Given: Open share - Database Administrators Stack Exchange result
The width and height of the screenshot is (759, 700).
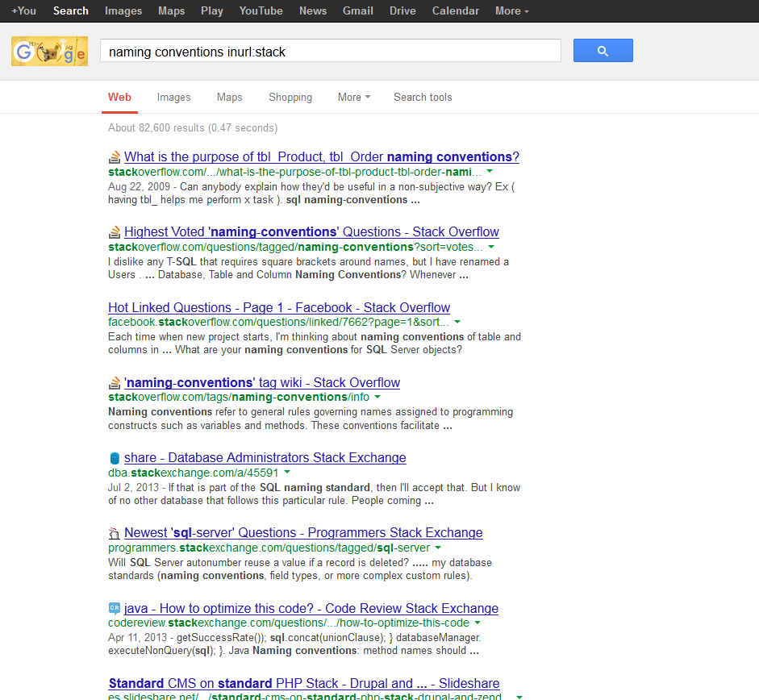Looking at the screenshot, I should coord(265,457).
